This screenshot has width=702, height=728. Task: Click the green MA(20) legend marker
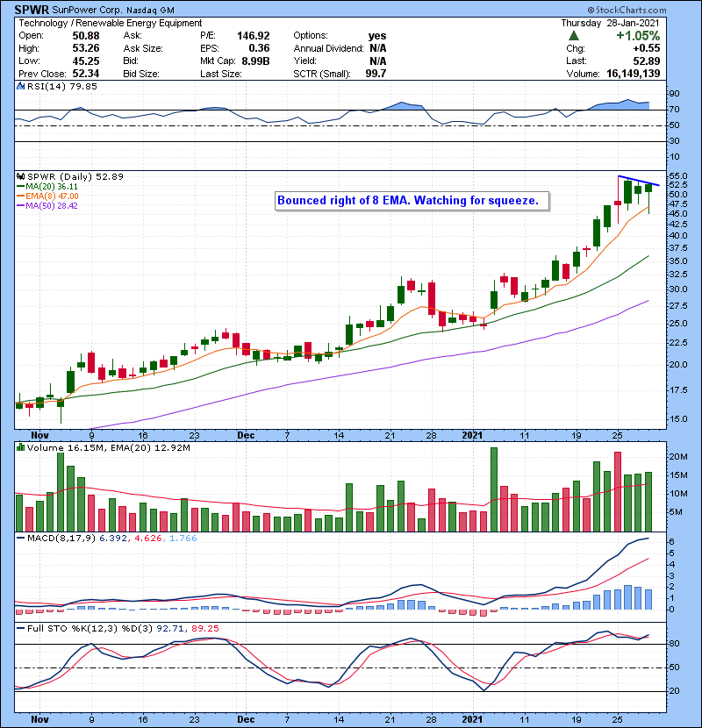click(x=18, y=187)
